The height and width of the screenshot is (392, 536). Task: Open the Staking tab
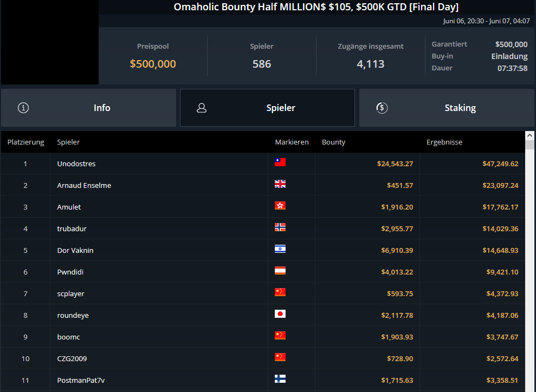447,108
